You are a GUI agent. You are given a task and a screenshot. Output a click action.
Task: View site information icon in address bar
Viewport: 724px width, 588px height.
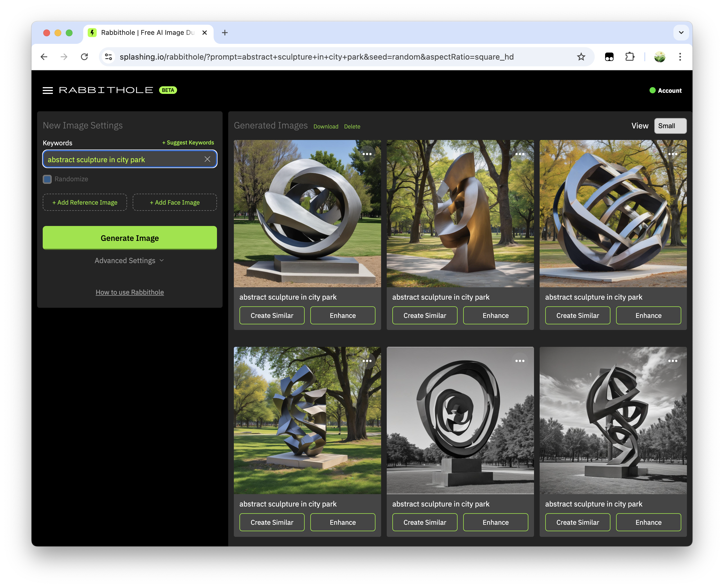pyautogui.click(x=108, y=56)
